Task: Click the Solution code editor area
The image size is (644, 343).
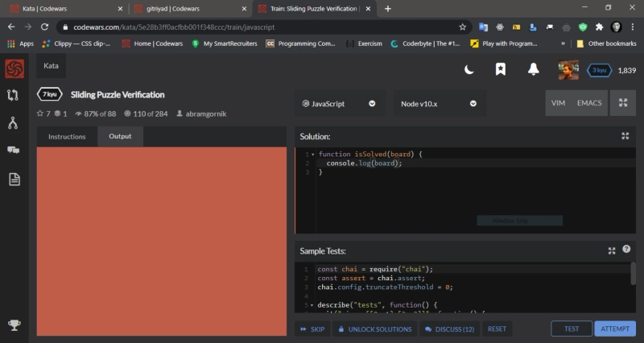Action: (465, 191)
